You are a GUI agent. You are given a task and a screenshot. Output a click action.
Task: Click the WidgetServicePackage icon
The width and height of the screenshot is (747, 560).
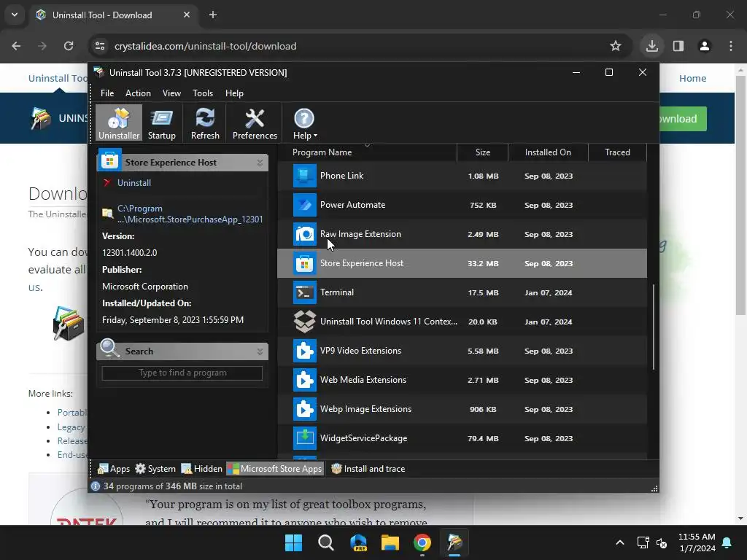click(x=304, y=438)
